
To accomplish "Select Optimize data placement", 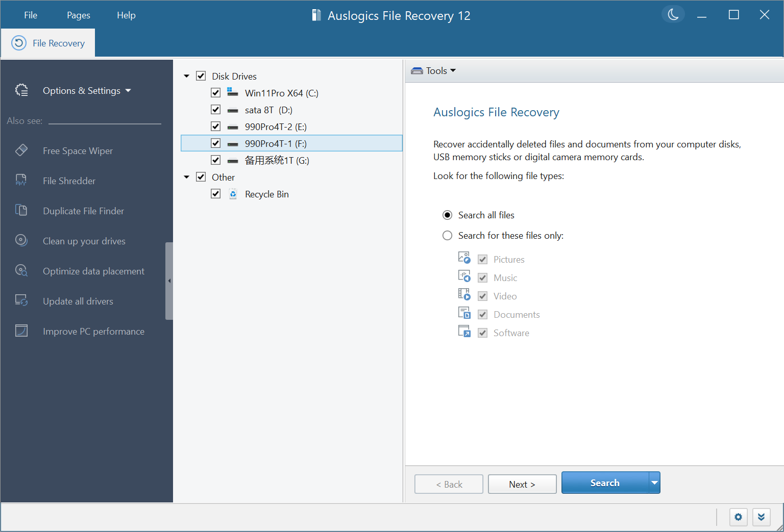I will click(x=93, y=271).
